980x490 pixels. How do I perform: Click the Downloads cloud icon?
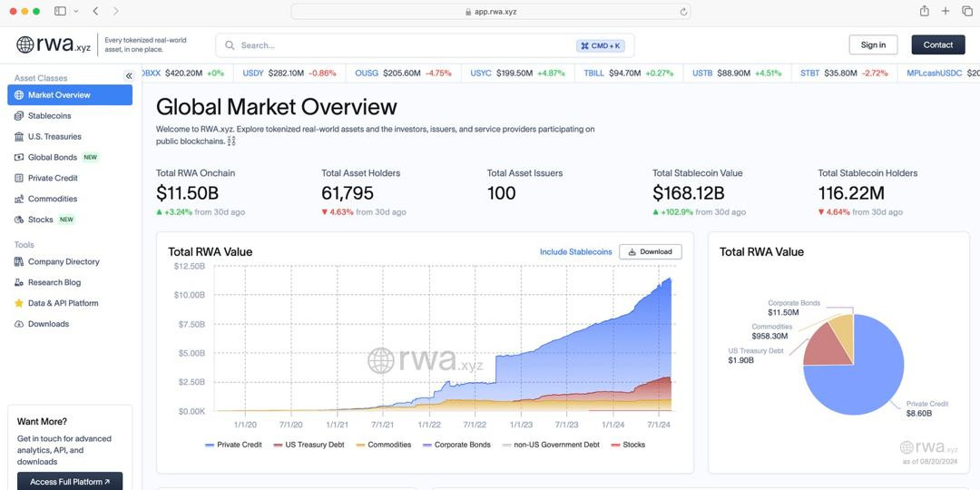pos(19,324)
